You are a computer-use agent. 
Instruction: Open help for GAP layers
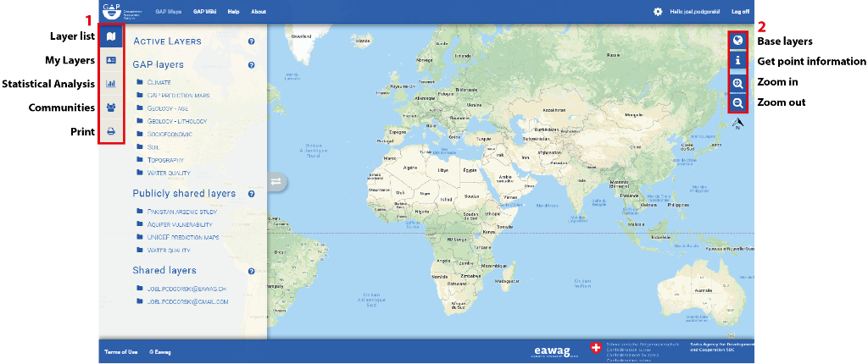click(251, 65)
